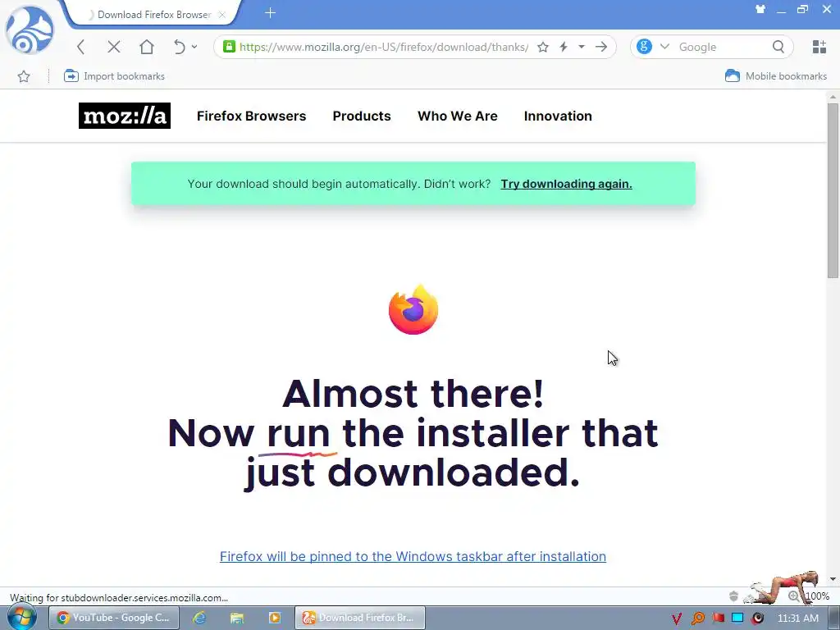Image resolution: width=840 pixels, height=630 pixels.
Task: Close the Download Firefox Browser tab
Action: click(221, 15)
